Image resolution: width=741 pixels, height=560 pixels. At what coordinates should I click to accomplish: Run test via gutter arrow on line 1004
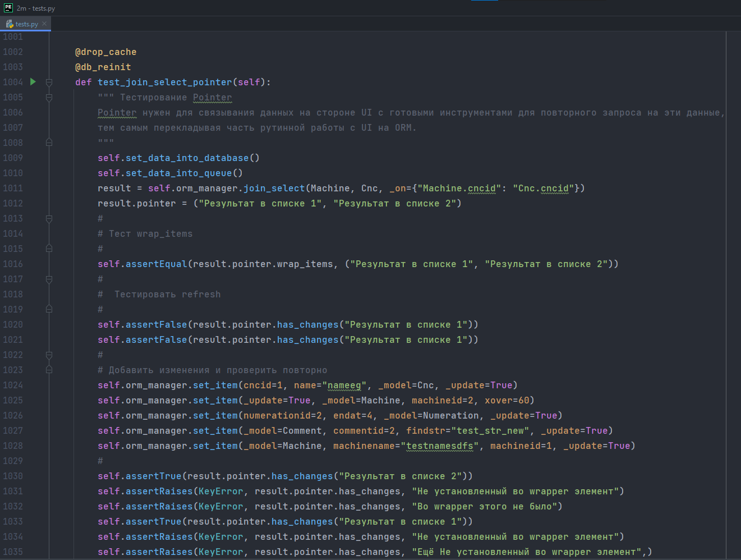point(33,82)
